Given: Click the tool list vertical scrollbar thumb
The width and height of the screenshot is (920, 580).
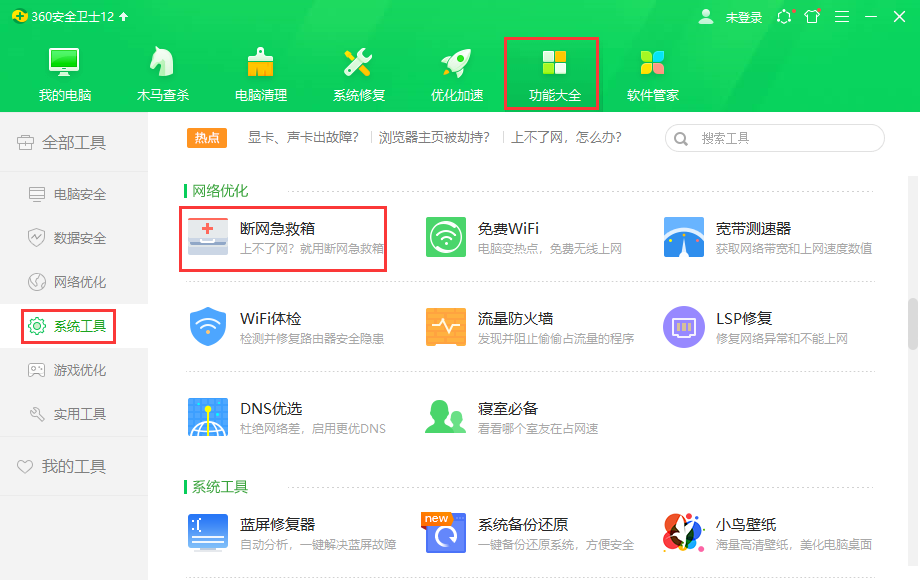Looking at the screenshot, I should click(x=912, y=324).
